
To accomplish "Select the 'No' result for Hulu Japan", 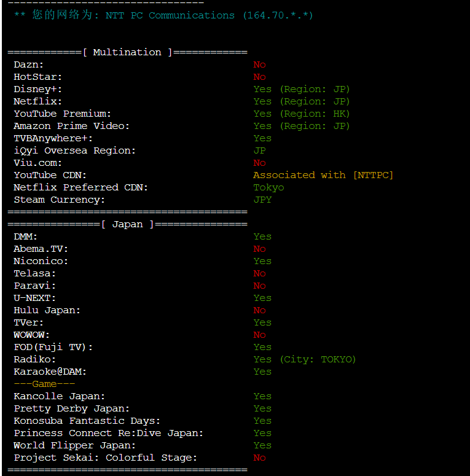I will pos(260,310).
